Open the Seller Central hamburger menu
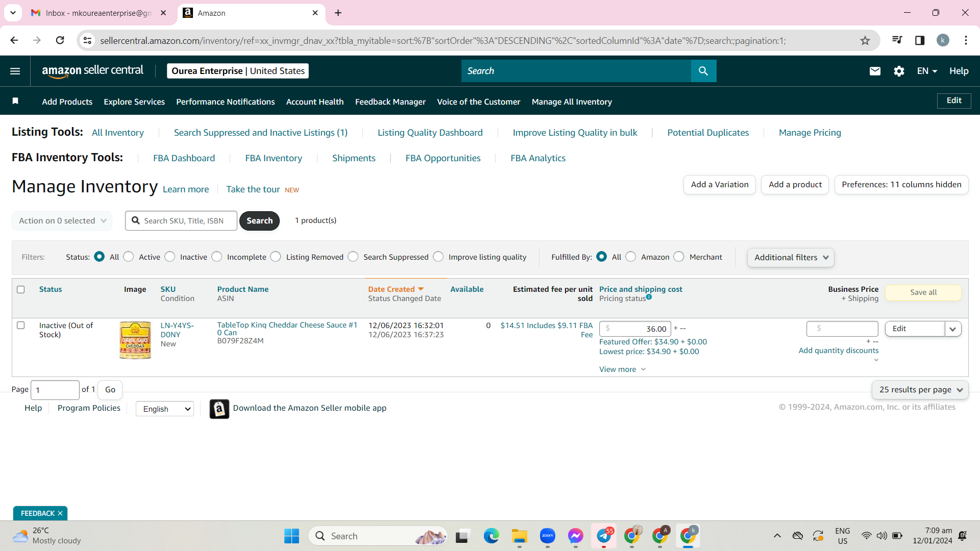Image resolution: width=980 pixels, height=551 pixels. click(x=15, y=71)
